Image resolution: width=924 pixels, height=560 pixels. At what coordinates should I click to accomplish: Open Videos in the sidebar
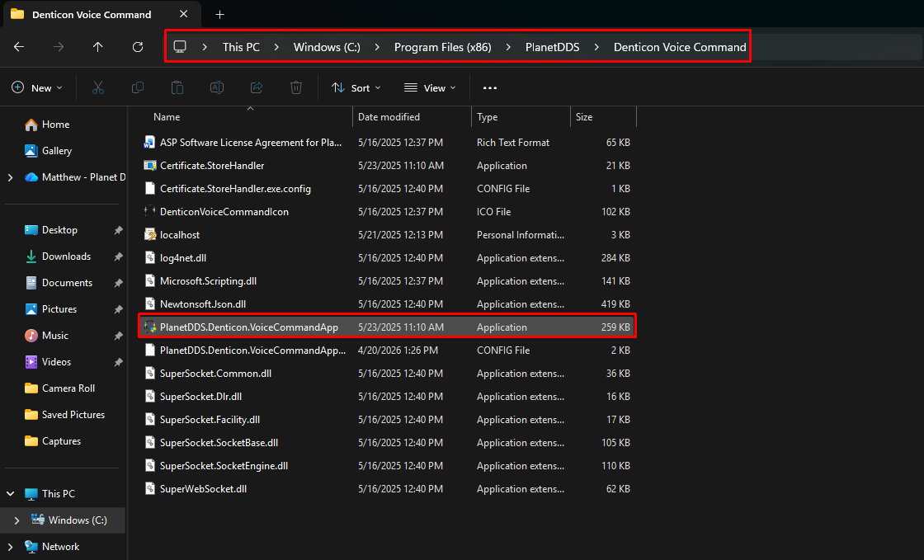[49, 362]
